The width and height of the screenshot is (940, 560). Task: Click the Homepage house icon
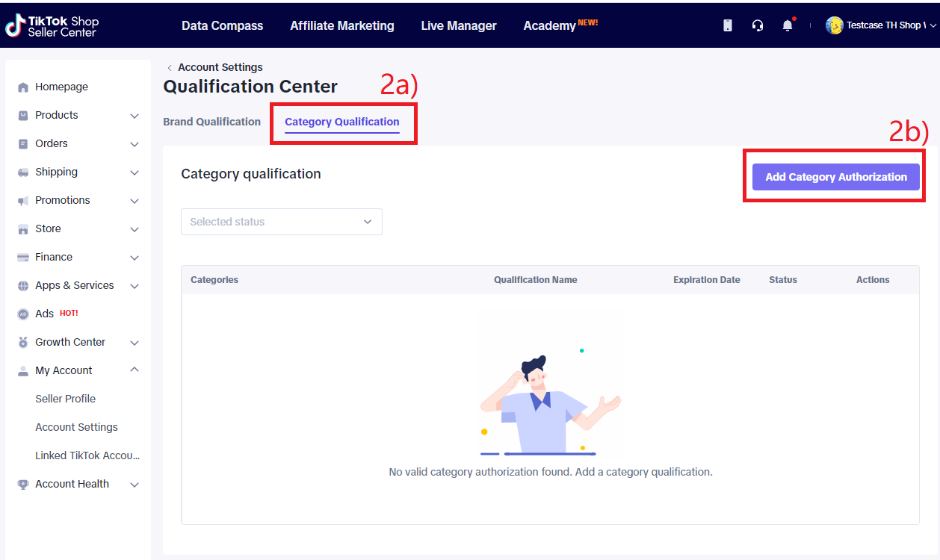click(x=23, y=87)
